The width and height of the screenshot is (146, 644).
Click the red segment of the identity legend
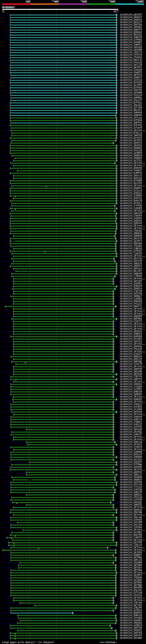pos(16,4)
